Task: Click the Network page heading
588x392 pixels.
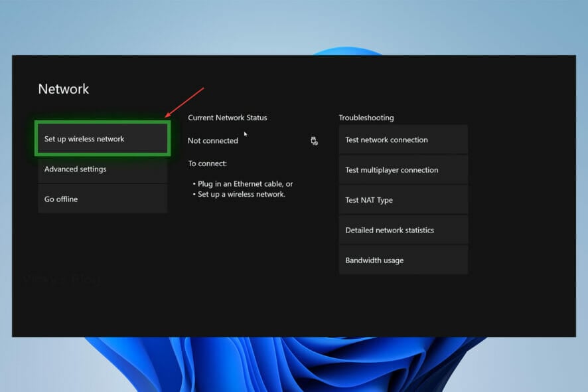Action: click(x=63, y=89)
